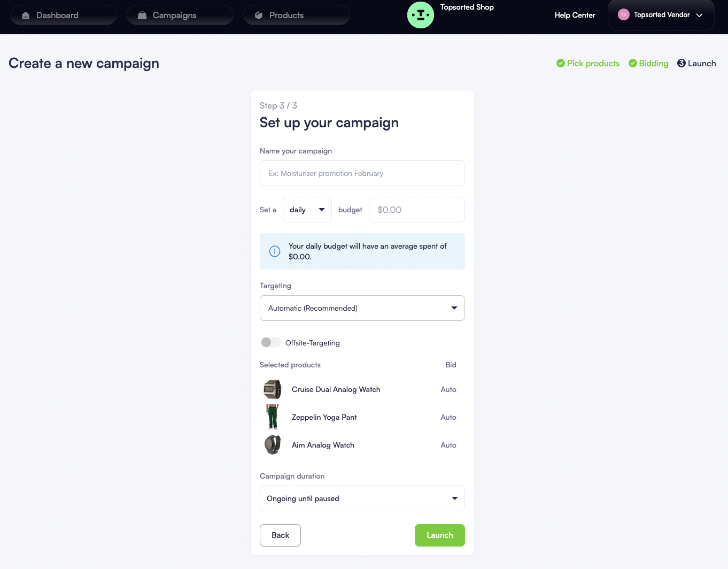The width and height of the screenshot is (728, 569).
Task: Open the Campaign duration dropdown
Action: (x=362, y=498)
